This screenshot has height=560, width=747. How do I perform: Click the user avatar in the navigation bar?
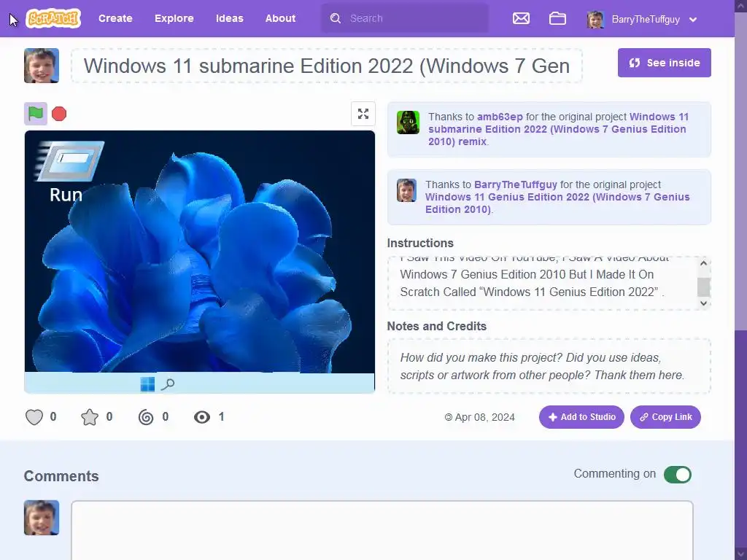[x=595, y=20]
